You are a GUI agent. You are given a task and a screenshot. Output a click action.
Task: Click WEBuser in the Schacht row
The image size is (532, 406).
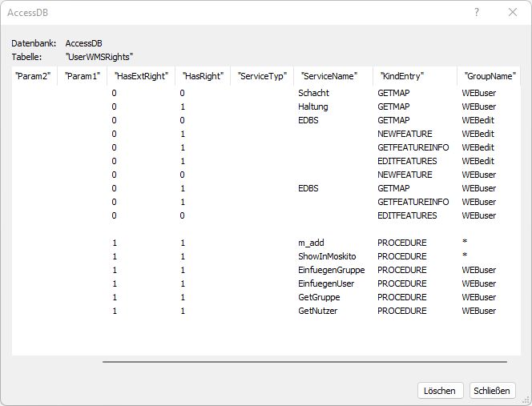point(479,93)
